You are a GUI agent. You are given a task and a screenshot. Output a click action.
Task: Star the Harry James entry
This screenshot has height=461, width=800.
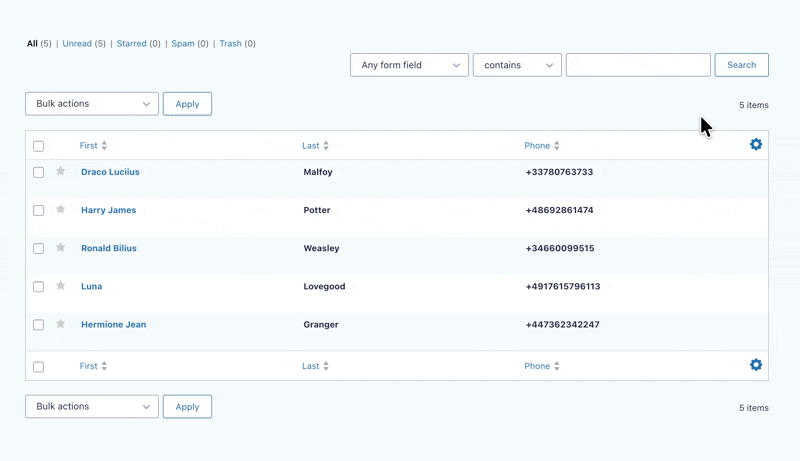[x=60, y=210]
